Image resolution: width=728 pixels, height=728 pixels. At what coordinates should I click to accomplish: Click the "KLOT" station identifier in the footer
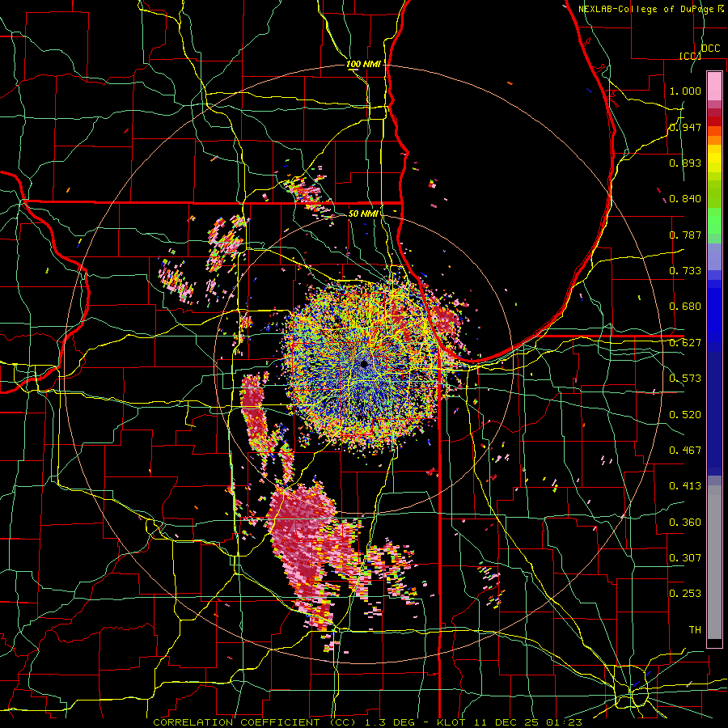(451, 722)
